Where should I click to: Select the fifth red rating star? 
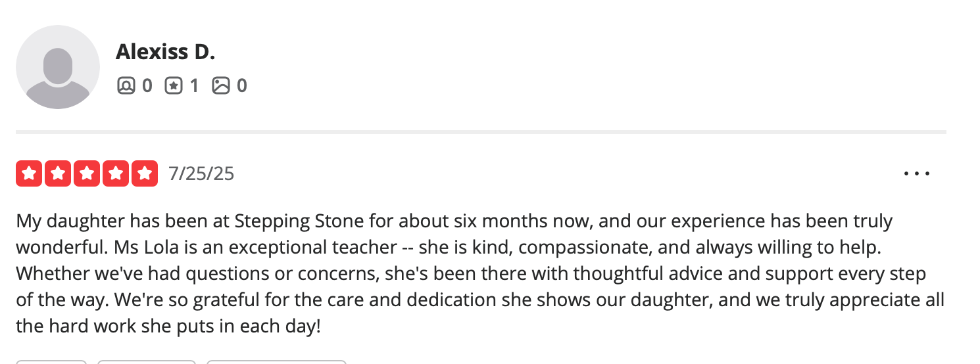click(x=145, y=173)
